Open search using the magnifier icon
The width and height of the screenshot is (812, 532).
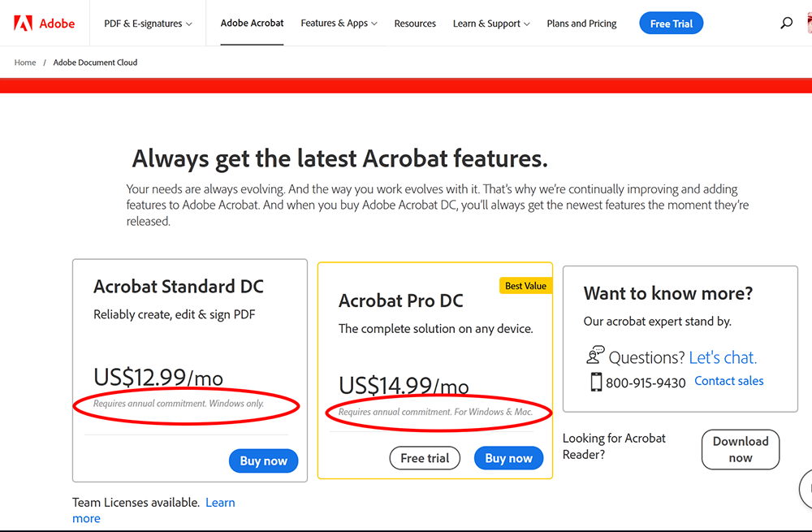point(786,23)
